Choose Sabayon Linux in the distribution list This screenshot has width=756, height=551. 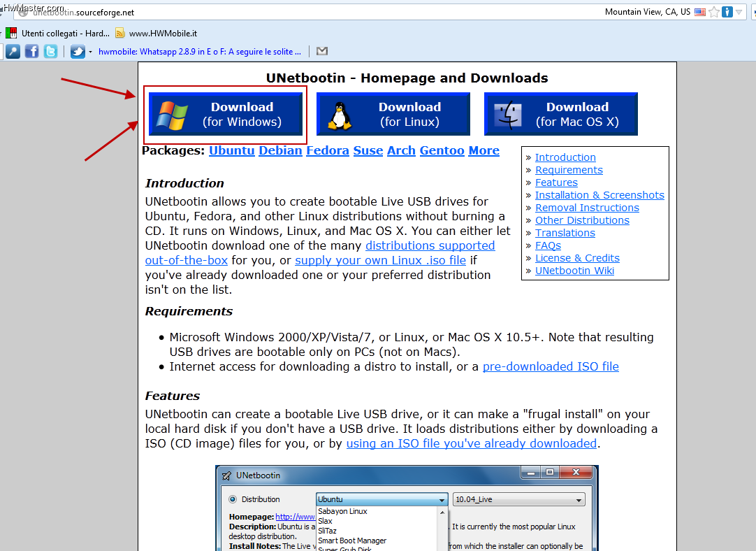point(342,511)
